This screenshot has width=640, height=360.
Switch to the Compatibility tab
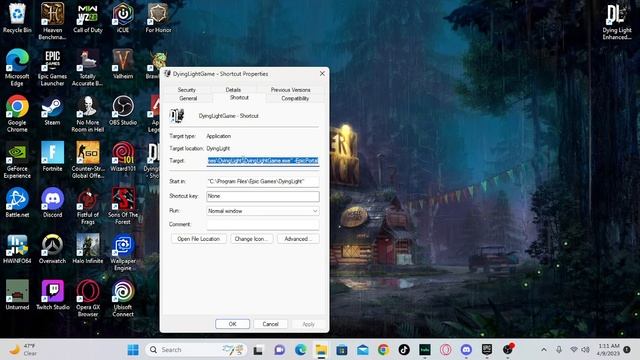pyautogui.click(x=295, y=98)
